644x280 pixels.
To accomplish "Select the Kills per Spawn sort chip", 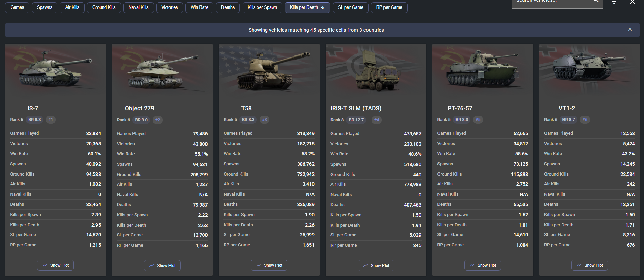I will 262,7.
